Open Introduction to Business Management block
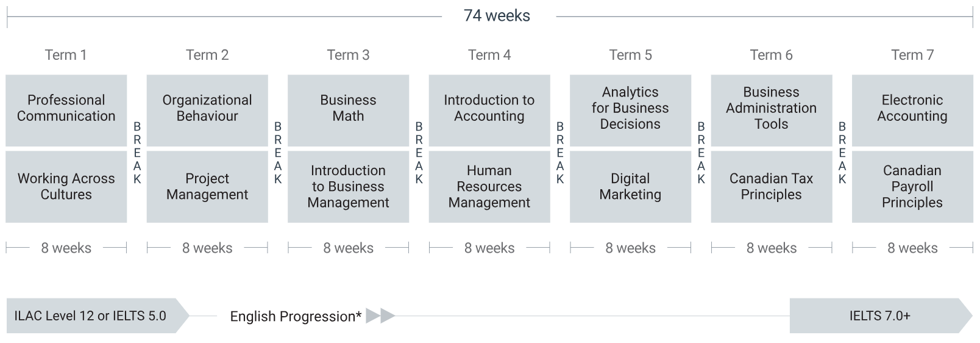The height and width of the screenshot is (343, 980). coord(349,187)
